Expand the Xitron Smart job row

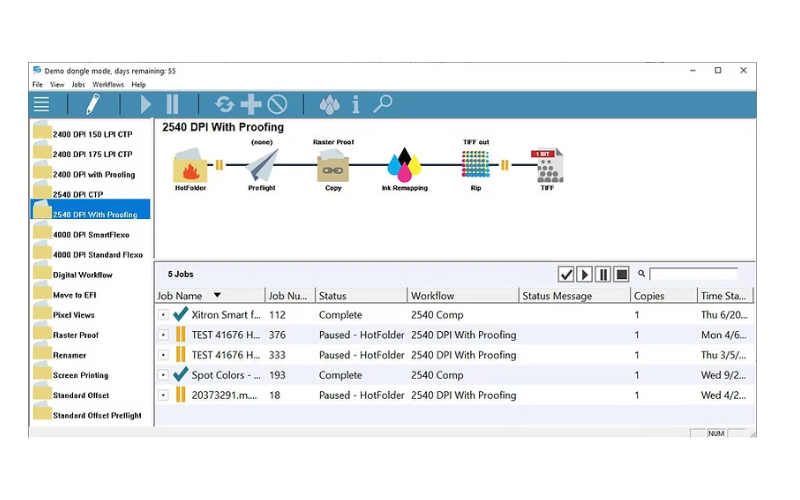(163, 315)
